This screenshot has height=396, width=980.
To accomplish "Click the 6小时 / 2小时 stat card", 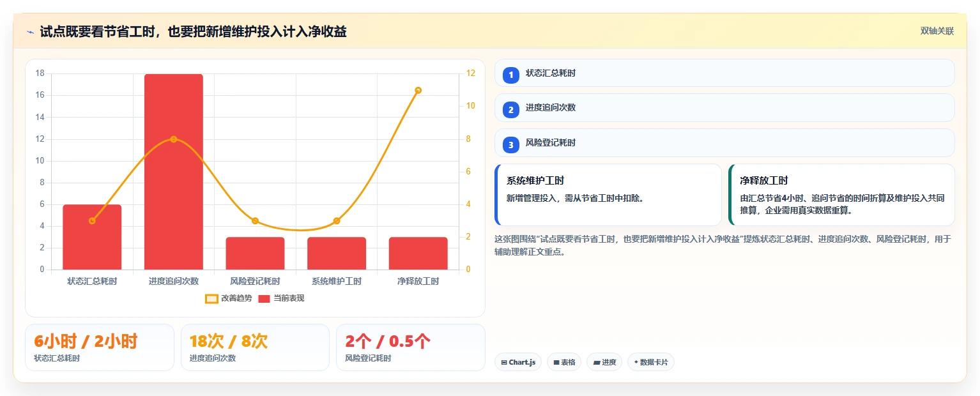I will 100,347.
